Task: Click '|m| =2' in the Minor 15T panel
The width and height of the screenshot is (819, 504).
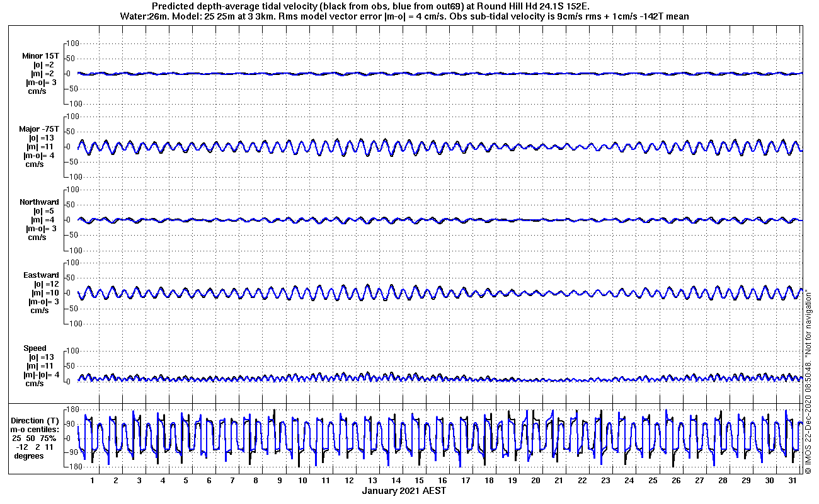Action: point(44,74)
